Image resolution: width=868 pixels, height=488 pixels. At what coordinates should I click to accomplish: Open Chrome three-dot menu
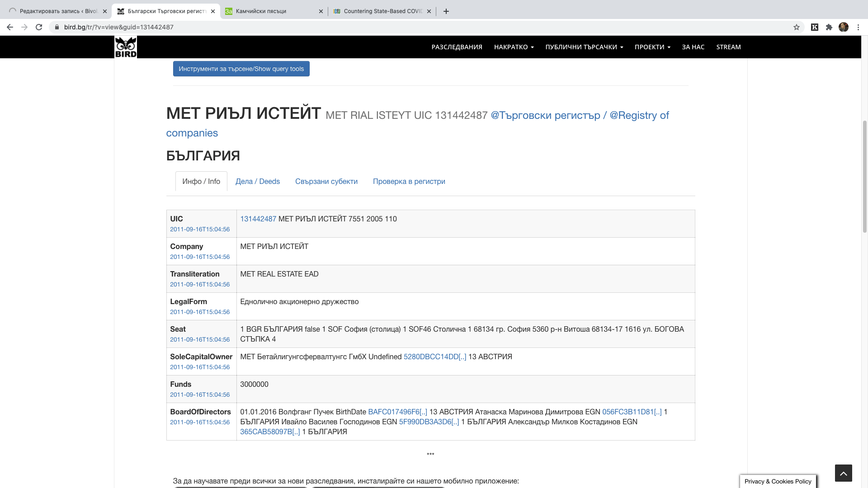[858, 27]
